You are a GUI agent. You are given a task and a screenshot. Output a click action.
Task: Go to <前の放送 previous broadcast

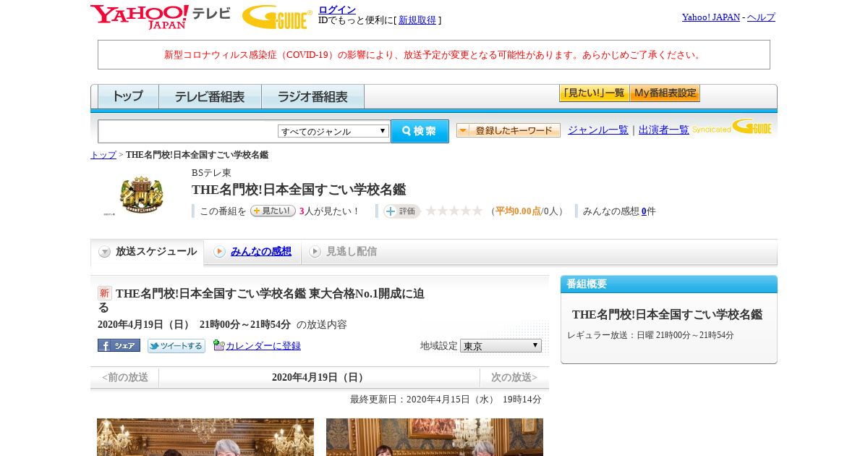coord(124,377)
